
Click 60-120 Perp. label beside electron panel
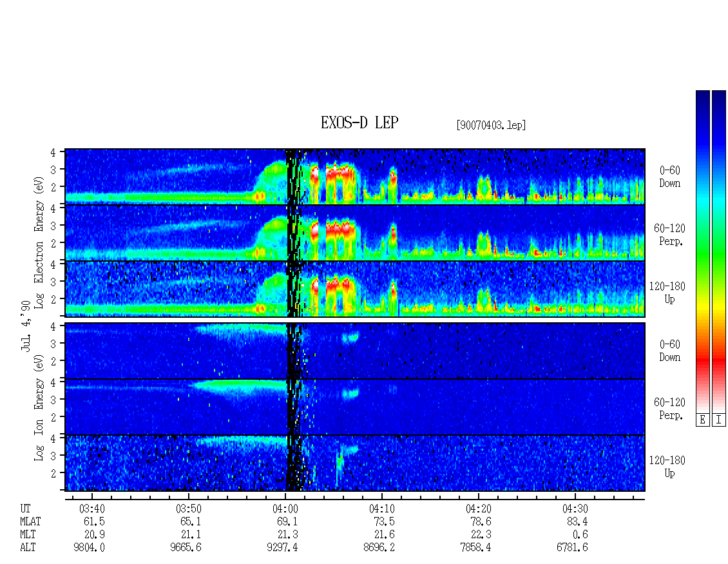click(669, 235)
